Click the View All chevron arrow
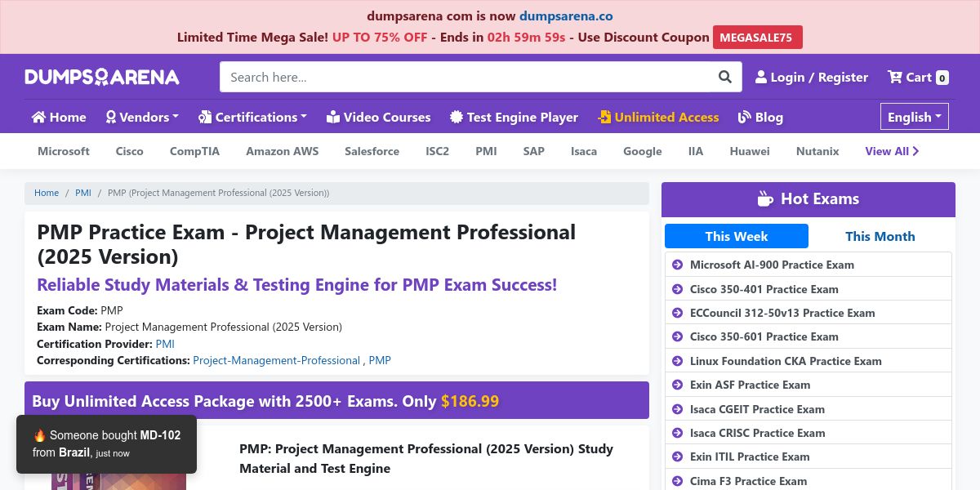980x490 pixels. click(x=915, y=151)
